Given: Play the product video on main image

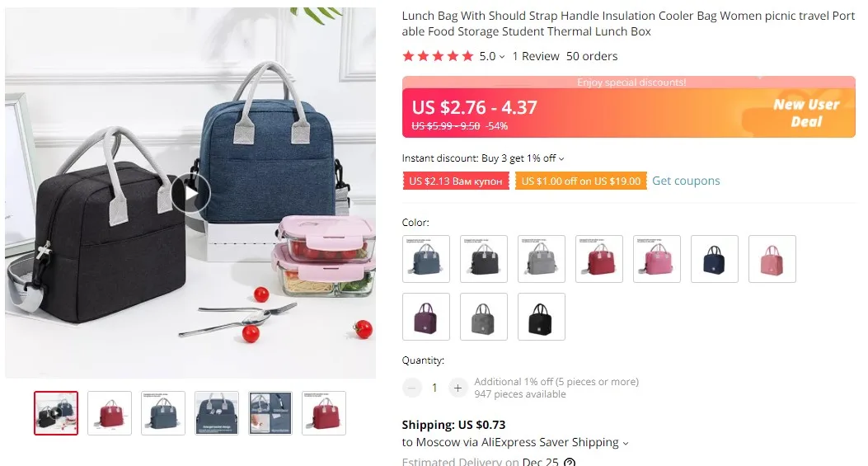Looking at the screenshot, I should pyautogui.click(x=190, y=193).
